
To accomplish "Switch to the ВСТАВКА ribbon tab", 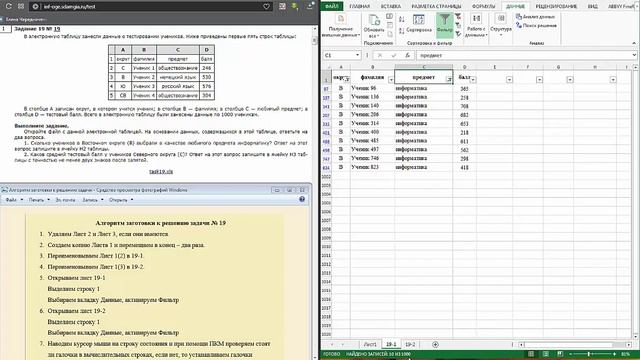I will point(391,6).
